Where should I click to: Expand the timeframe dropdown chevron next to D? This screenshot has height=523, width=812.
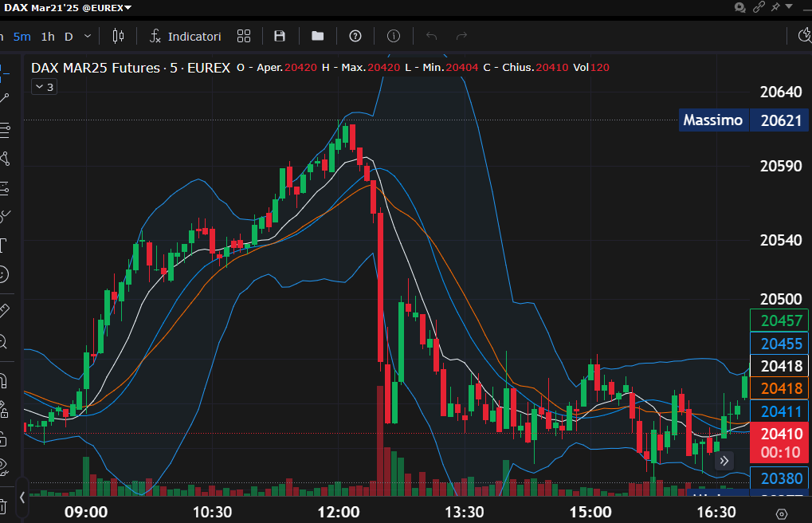88,36
